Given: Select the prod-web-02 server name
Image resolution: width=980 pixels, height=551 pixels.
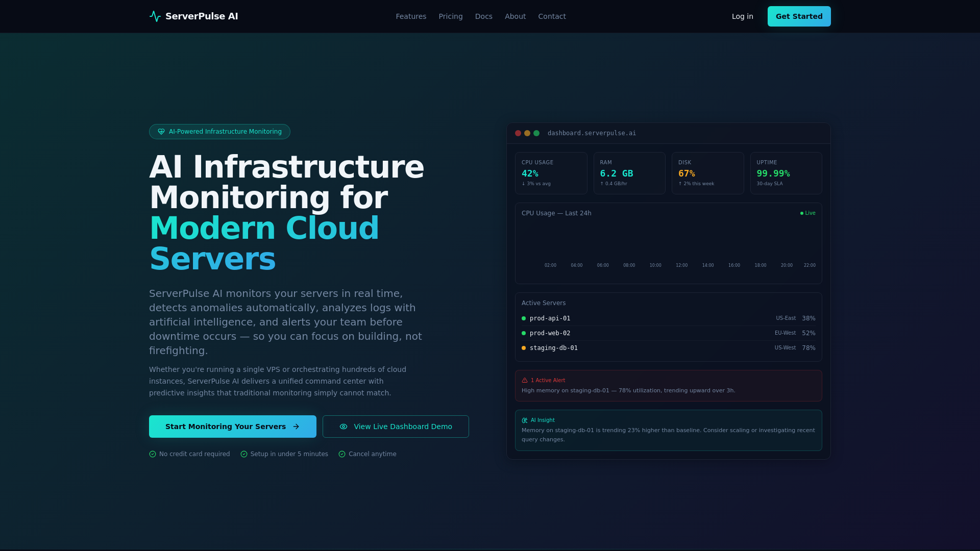Looking at the screenshot, I should click(550, 333).
